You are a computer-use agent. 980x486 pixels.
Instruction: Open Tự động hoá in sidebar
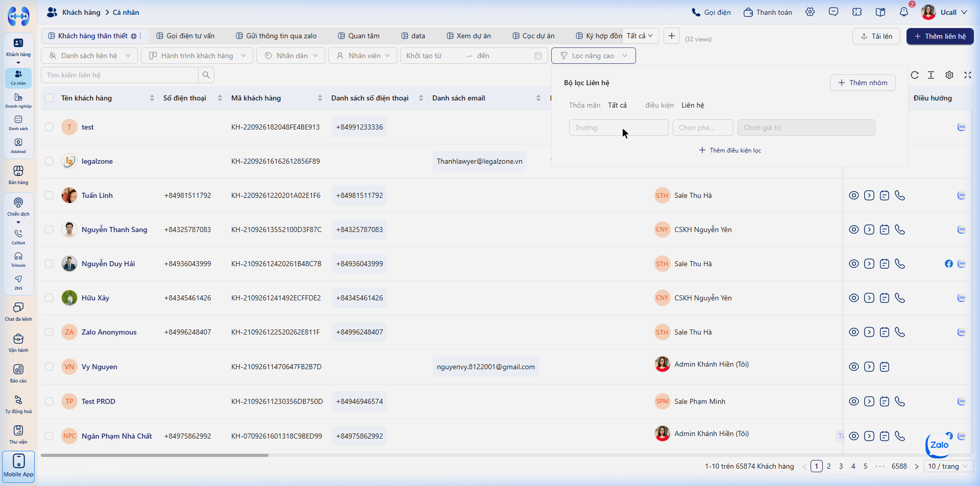pyautogui.click(x=18, y=404)
